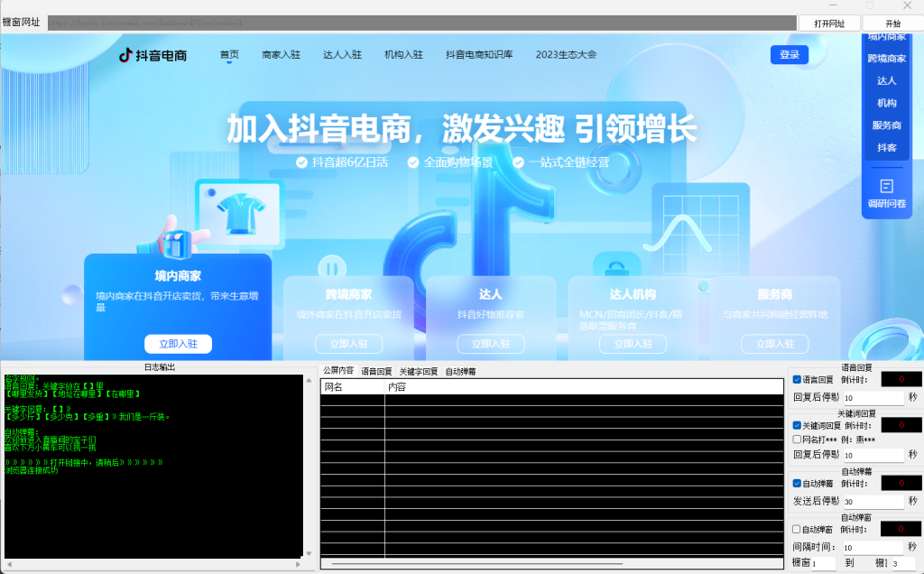Switch to the 关键字回复 tab
This screenshot has width=924, height=574.
tap(418, 371)
